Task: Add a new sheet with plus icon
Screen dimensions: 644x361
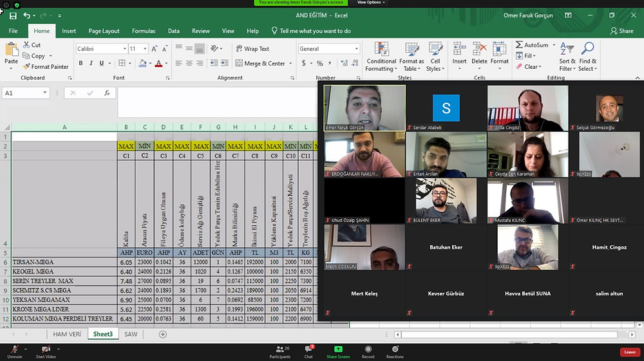Action: [163, 335]
